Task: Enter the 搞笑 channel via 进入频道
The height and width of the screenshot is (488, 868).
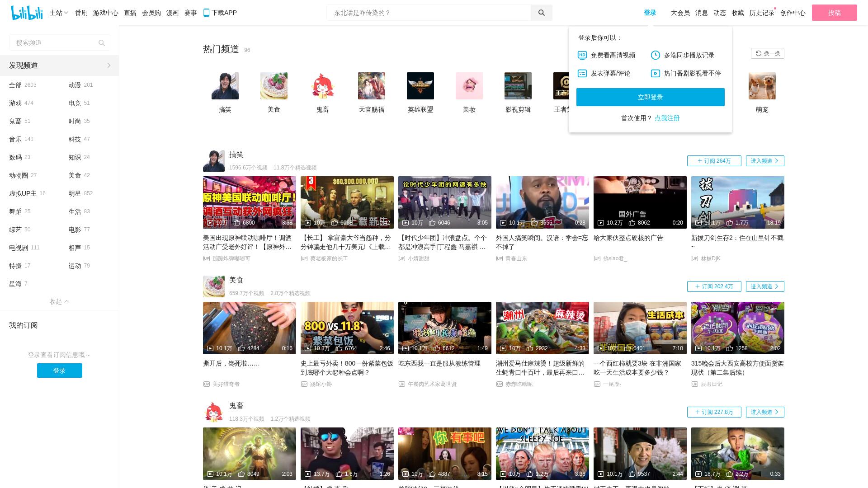Action: [x=765, y=161]
